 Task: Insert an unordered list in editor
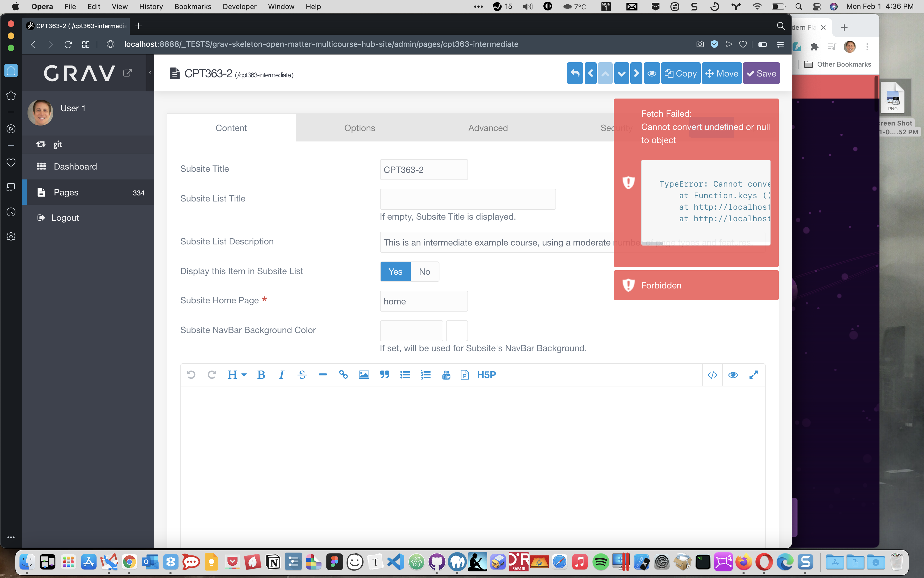click(x=405, y=375)
